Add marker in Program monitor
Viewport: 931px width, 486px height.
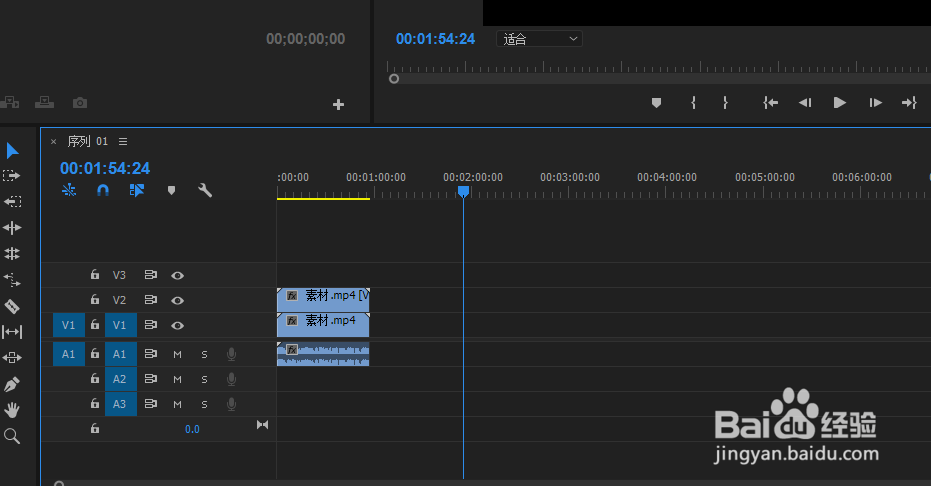tap(656, 103)
